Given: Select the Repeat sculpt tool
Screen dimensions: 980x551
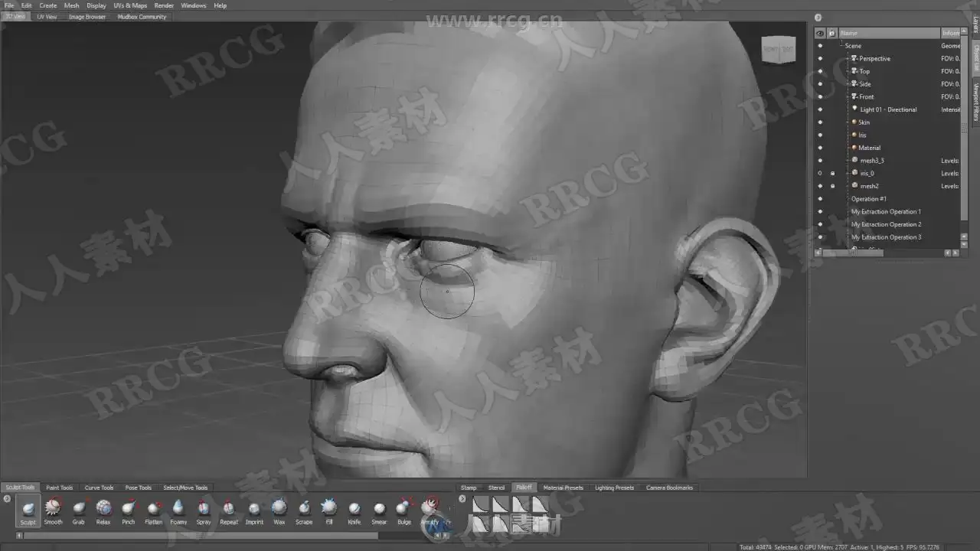Looking at the screenshot, I should click(229, 511).
